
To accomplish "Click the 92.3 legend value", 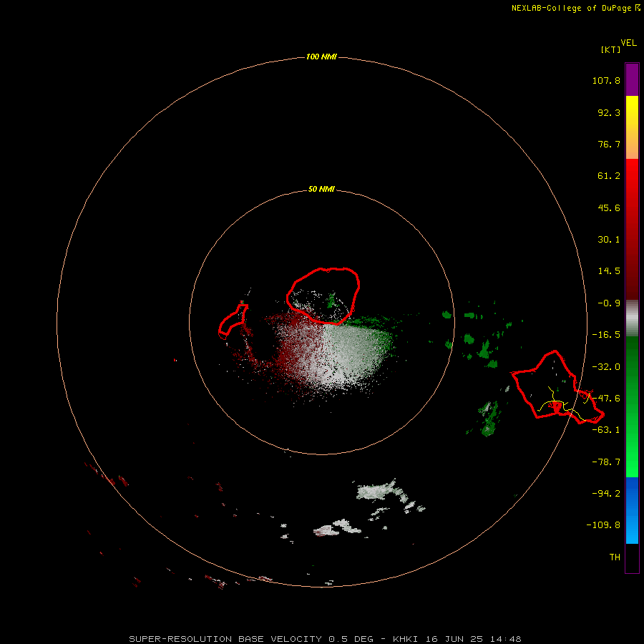I will tap(609, 112).
